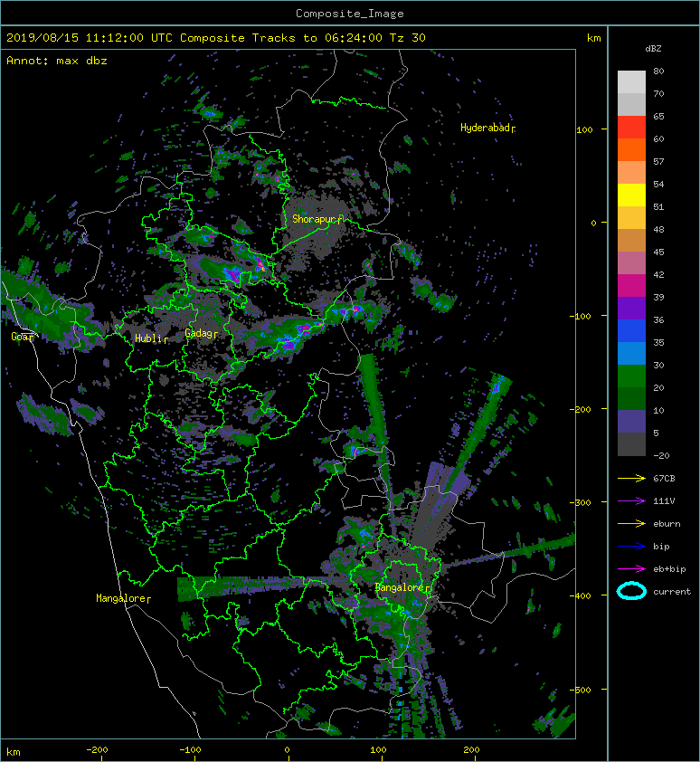Viewport: 700px width, 762px height.
Task: Click the 200 tick on horizontal km axis
Action: click(471, 750)
